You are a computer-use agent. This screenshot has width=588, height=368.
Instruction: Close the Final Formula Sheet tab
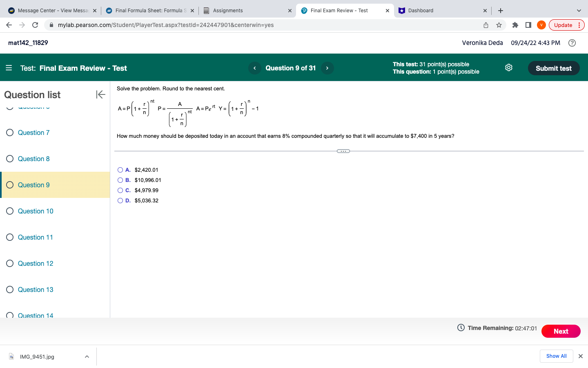(x=192, y=11)
